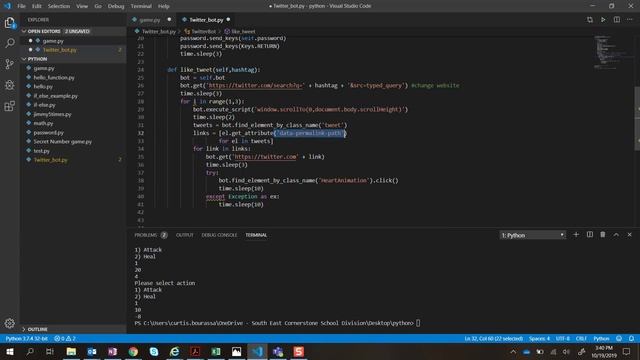
Task: Click cursor position Ln 32, Col 60
Action: (493, 338)
